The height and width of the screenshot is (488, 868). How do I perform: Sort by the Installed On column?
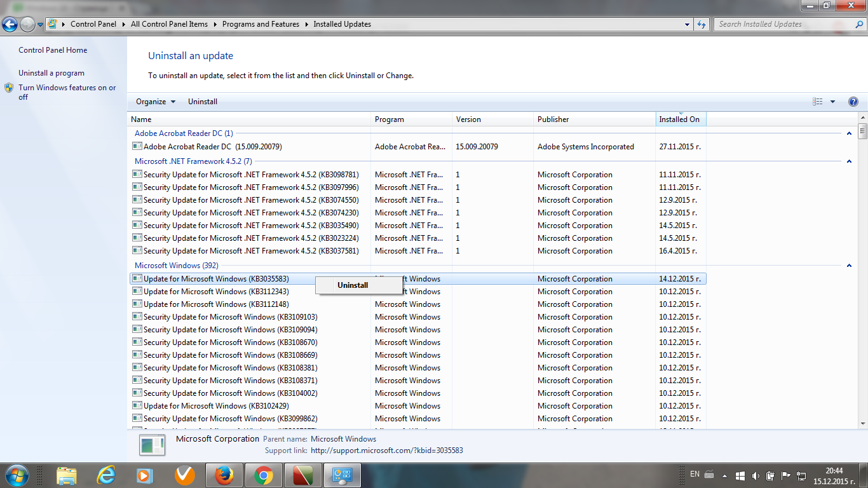[x=680, y=119]
